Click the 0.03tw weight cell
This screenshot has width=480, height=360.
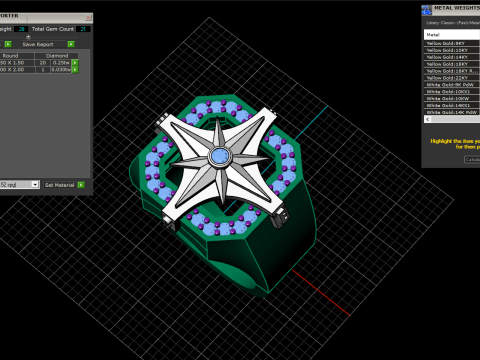click(61, 70)
